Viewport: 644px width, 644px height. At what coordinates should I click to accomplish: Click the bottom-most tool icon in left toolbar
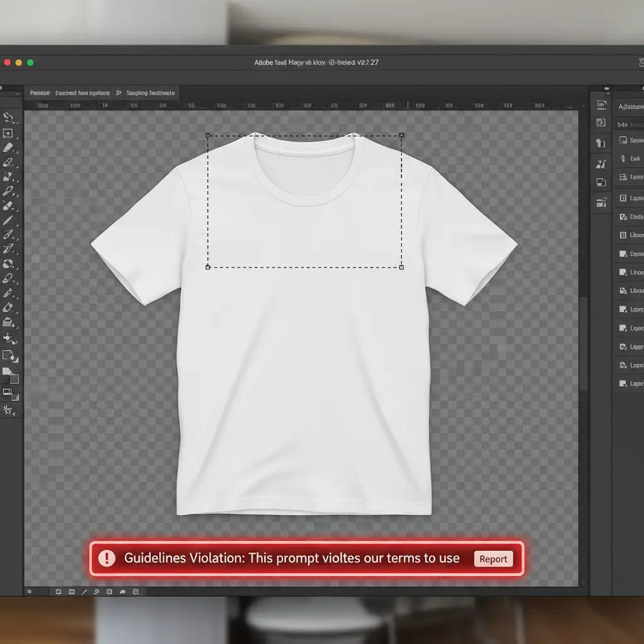[x=9, y=411]
